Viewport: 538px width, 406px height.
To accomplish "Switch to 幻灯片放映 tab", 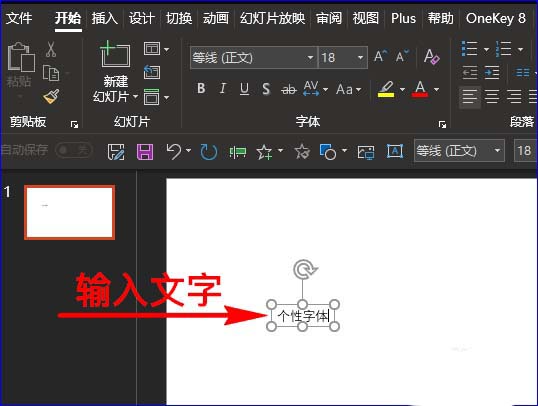I will click(x=272, y=18).
